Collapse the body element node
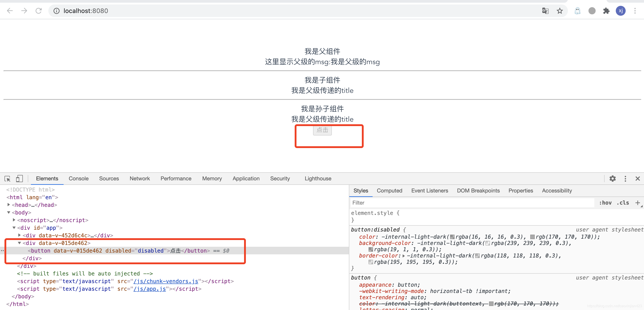The image size is (644, 310). click(x=9, y=212)
